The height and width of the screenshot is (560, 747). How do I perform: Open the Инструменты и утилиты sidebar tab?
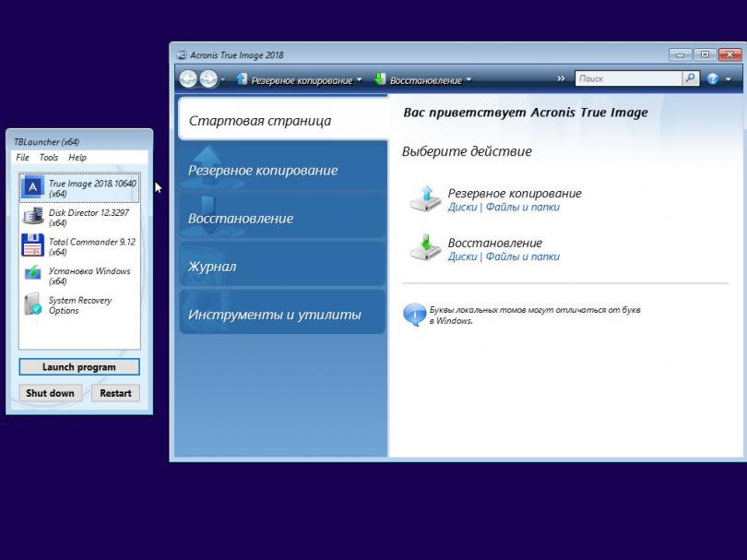coord(282,314)
